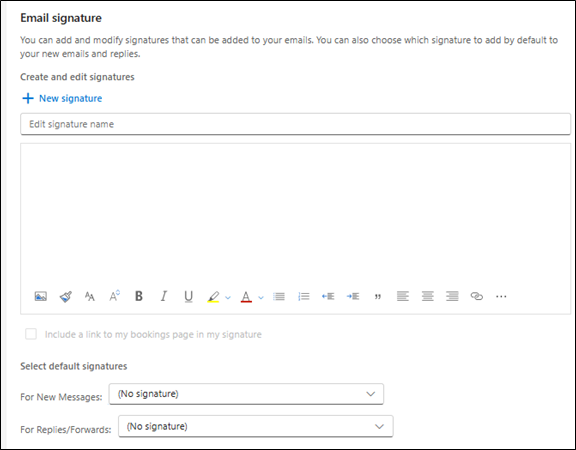Open the For New Messages signature dropdown
The height and width of the screenshot is (450, 576).
246,394
